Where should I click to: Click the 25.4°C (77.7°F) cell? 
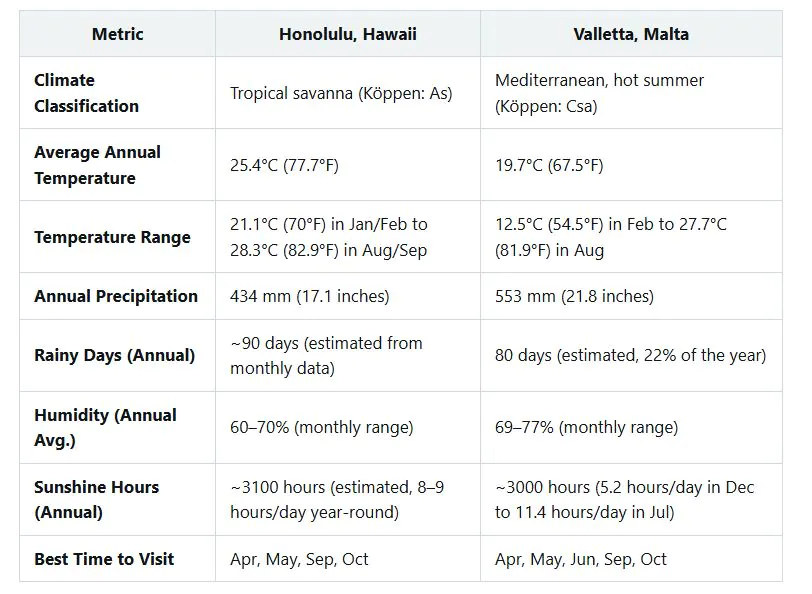point(285,165)
